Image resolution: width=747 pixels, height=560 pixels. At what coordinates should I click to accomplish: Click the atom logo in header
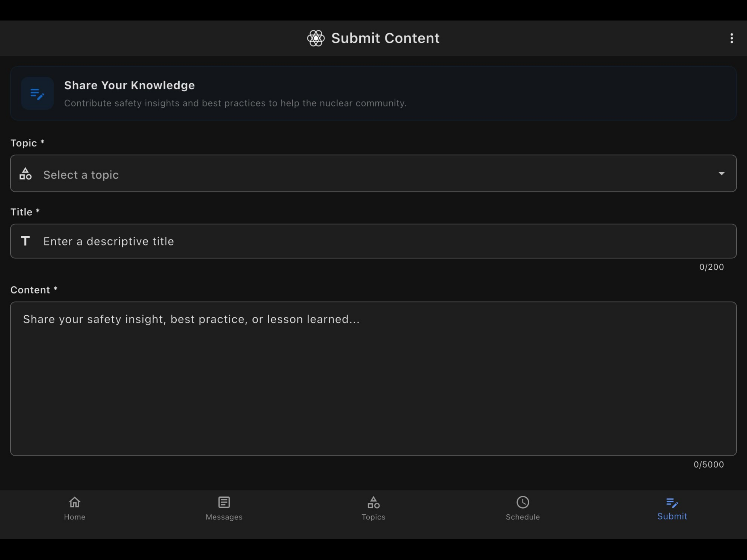click(316, 38)
